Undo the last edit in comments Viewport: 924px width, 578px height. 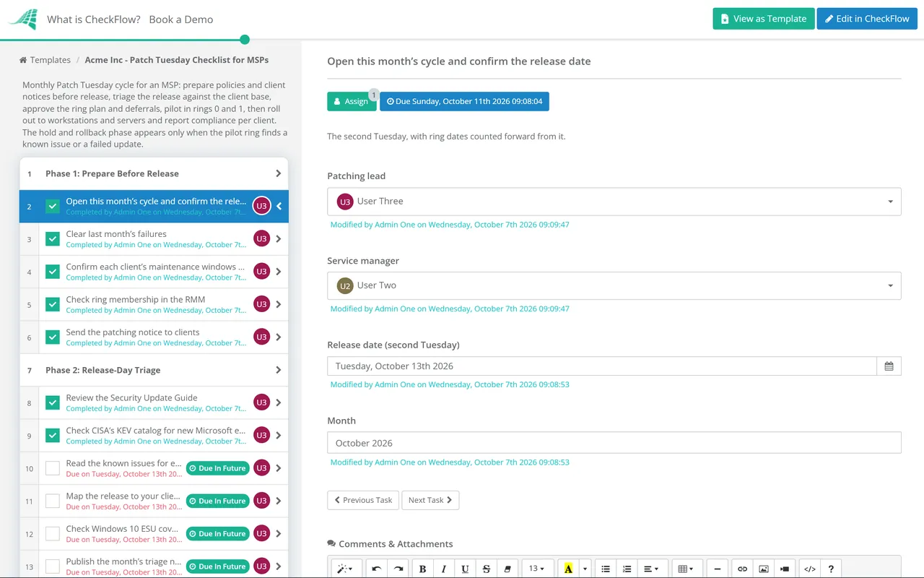(376, 569)
